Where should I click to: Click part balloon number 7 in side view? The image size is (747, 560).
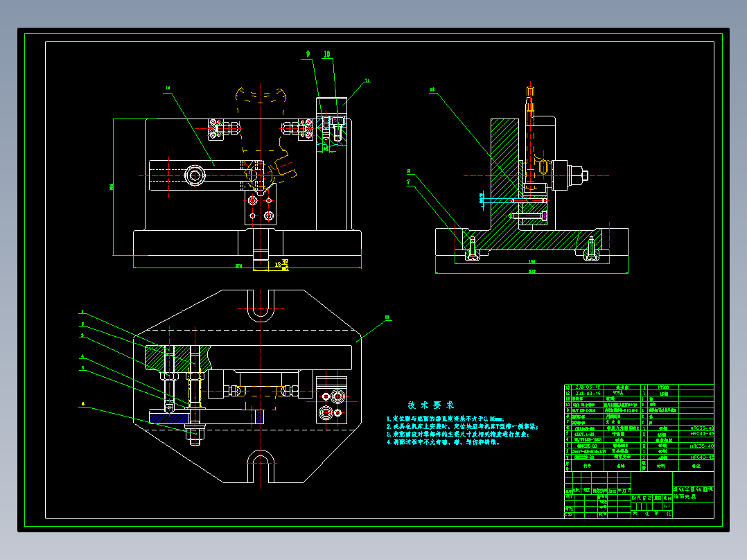pos(408,182)
